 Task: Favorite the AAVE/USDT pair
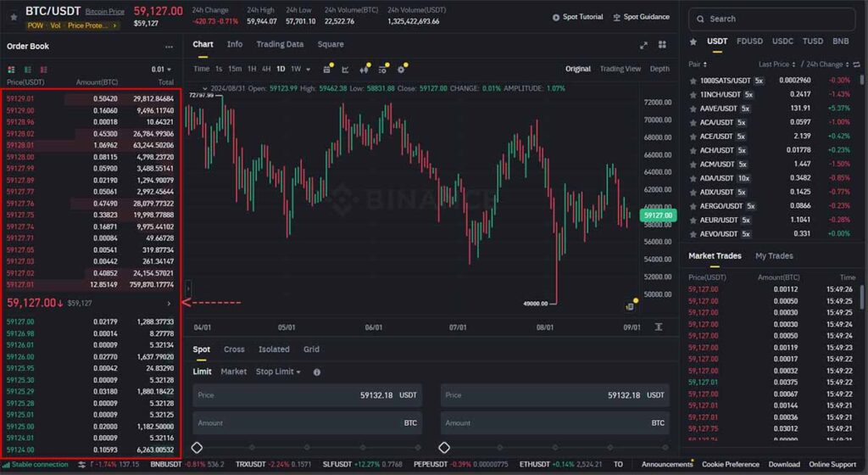[x=693, y=109]
